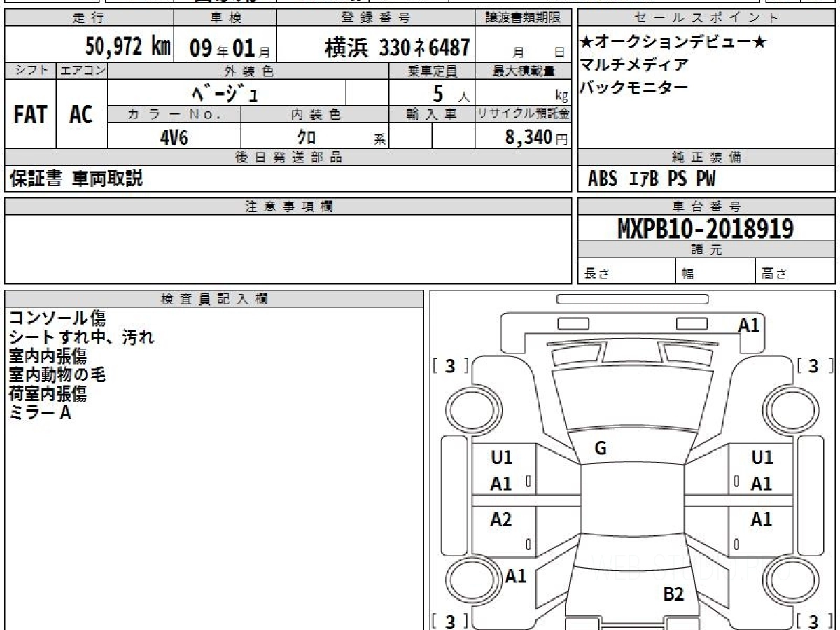Image resolution: width=840 pixels, height=630 pixels.
Task: Click the A1 mark beside the front bumper
Action: coord(749,325)
